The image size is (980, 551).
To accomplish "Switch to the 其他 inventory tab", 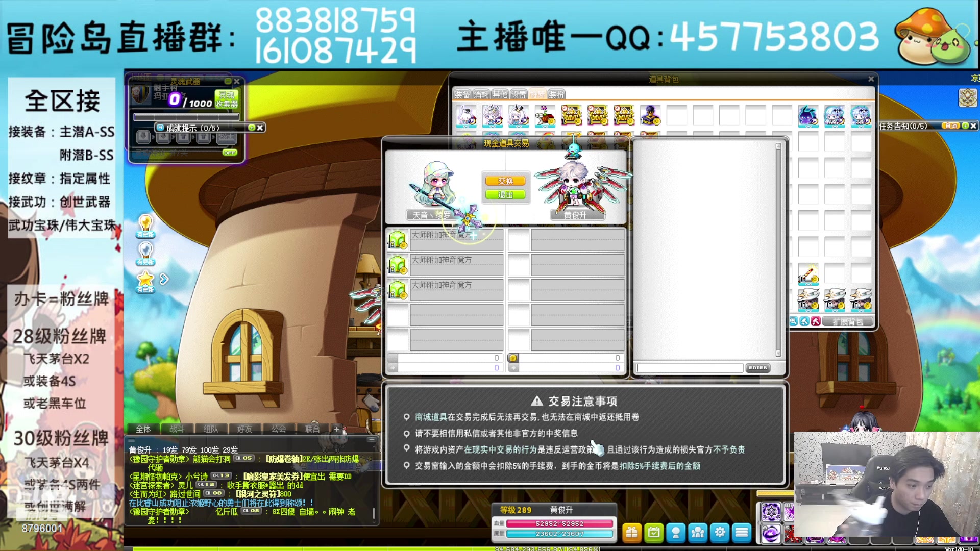I will pos(500,94).
